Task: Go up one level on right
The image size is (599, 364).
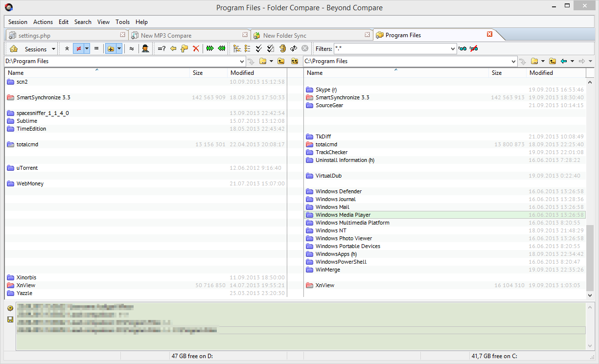Action: 553,61
